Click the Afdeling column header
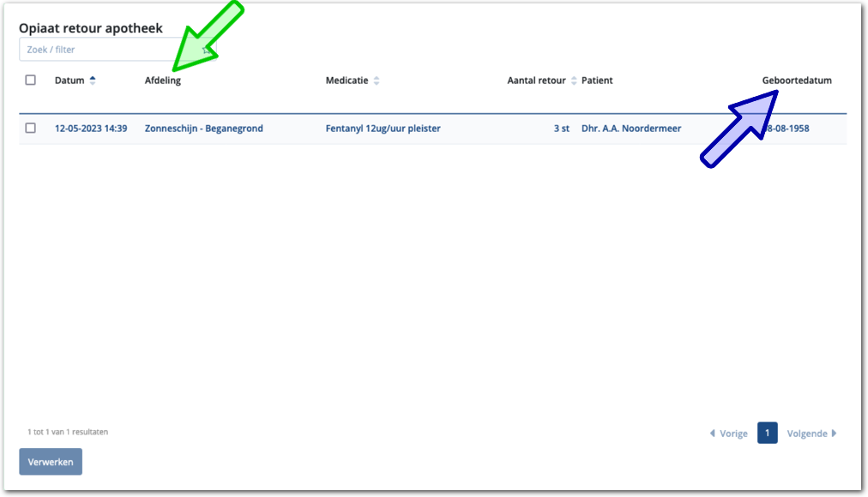Image resolution: width=868 pixels, height=497 pixels. coord(163,81)
